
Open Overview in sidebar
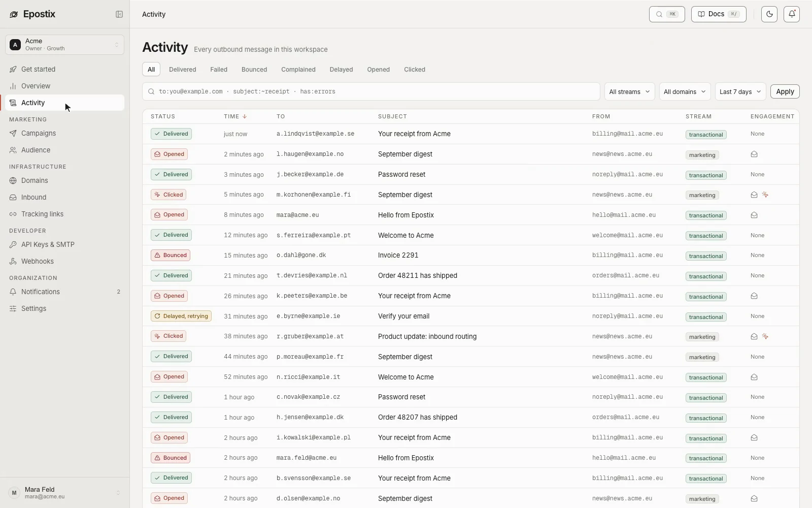pos(64,86)
